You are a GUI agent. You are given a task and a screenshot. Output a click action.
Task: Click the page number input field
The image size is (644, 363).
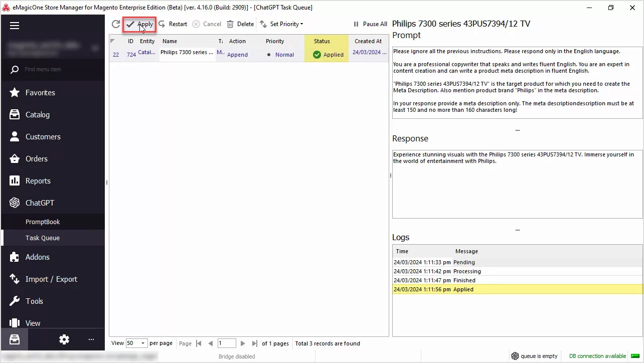(227, 343)
